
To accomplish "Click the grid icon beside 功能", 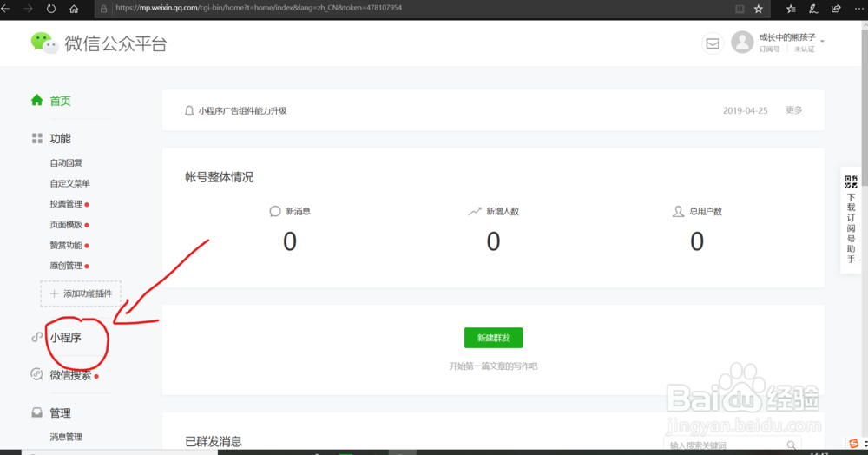I will click(x=37, y=138).
